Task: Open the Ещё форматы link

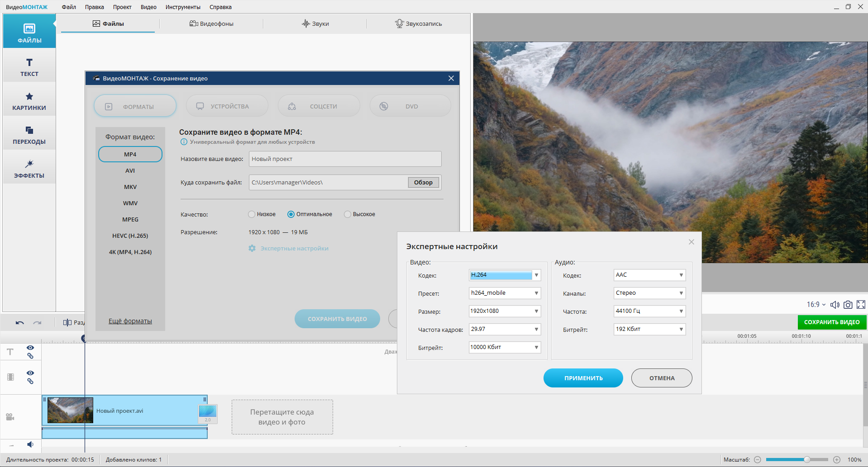Action: (x=130, y=321)
